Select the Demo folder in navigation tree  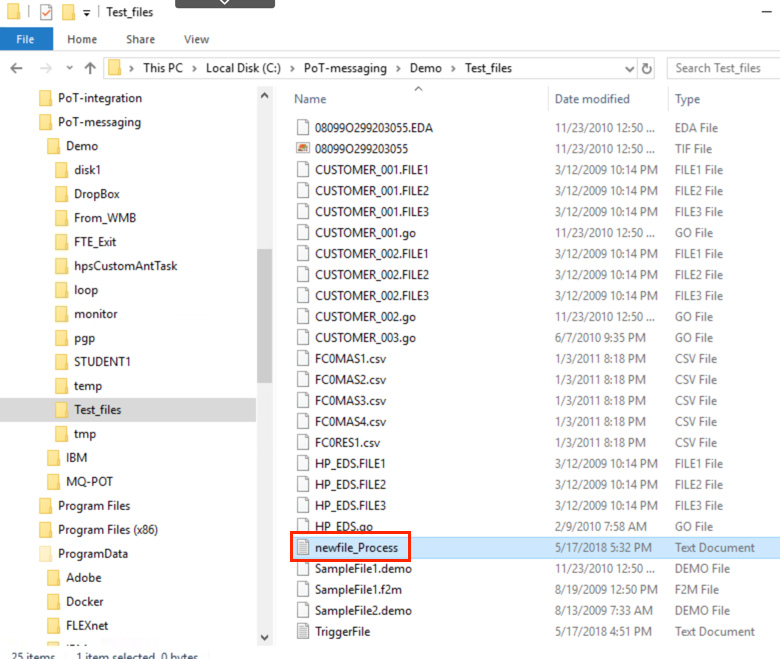coord(82,146)
